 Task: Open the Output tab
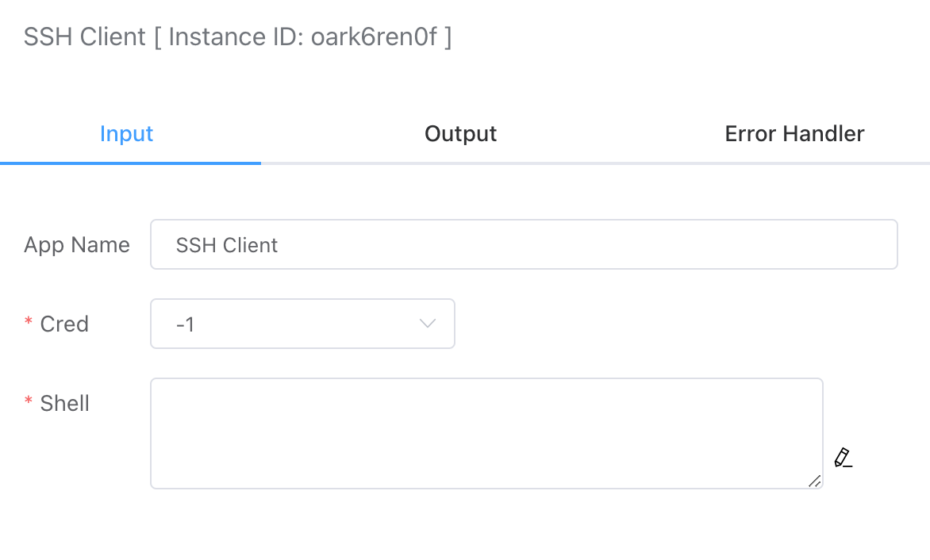click(460, 133)
